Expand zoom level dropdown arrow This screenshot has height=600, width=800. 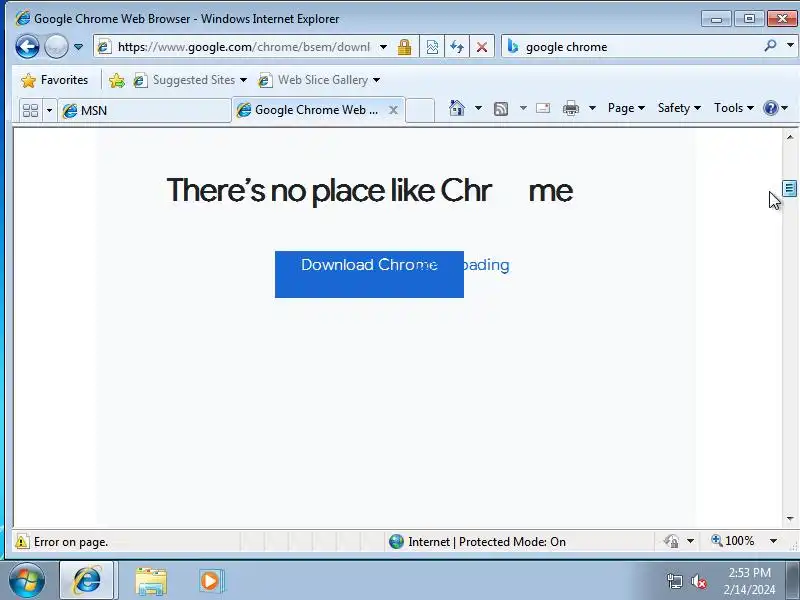pyautogui.click(x=773, y=541)
